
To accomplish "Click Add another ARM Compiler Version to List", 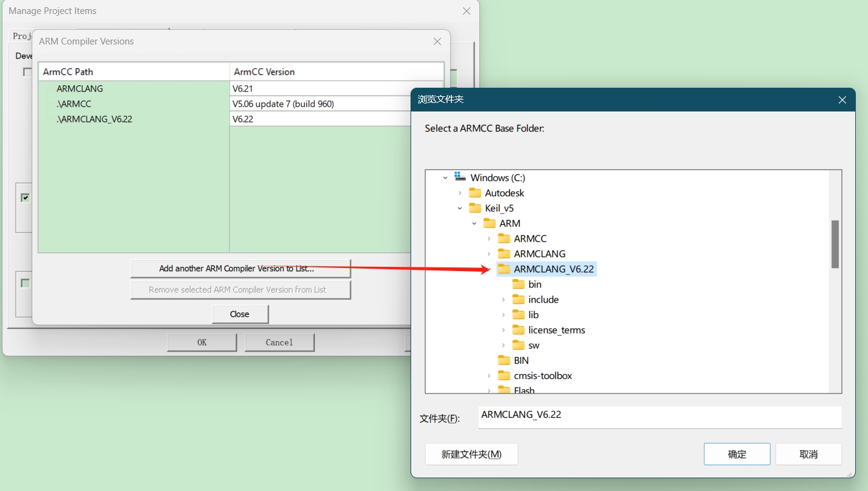I will [241, 269].
